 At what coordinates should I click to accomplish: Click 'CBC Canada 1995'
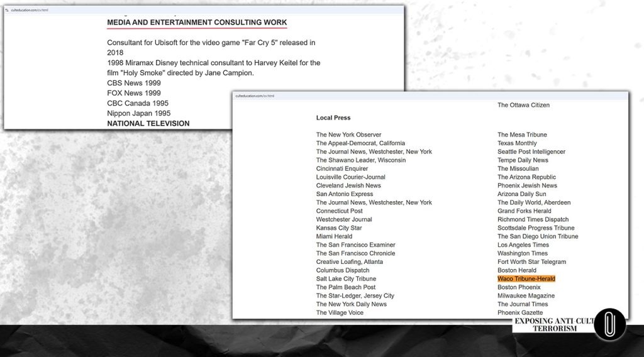tap(138, 104)
